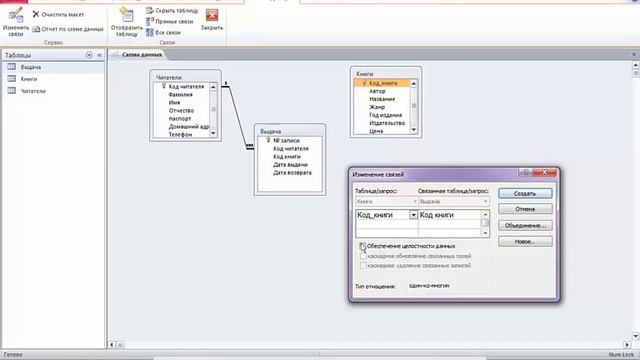Click Скрыть таблицу in the ribbon
The image size is (640, 360).
[x=172, y=11]
